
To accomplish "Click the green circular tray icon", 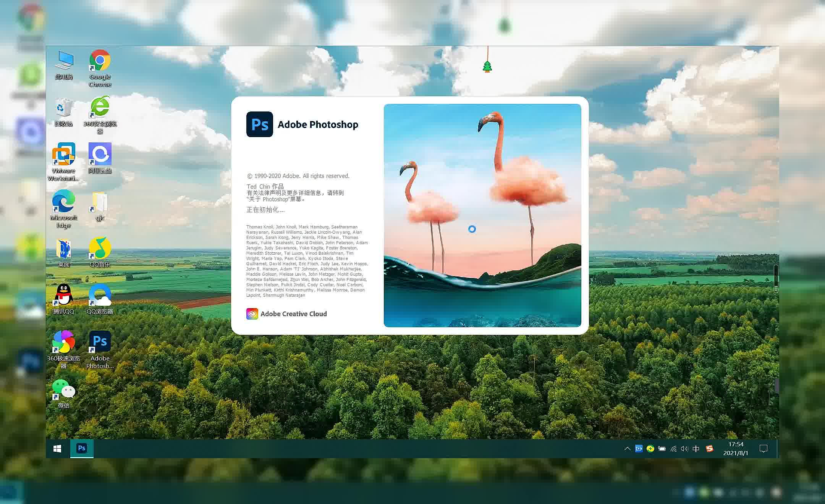I will point(650,449).
